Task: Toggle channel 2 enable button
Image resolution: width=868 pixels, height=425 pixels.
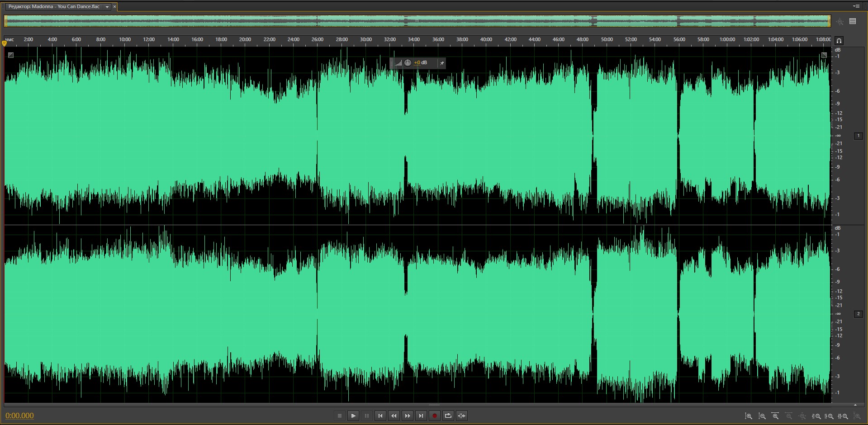Action: [x=858, y=314]
